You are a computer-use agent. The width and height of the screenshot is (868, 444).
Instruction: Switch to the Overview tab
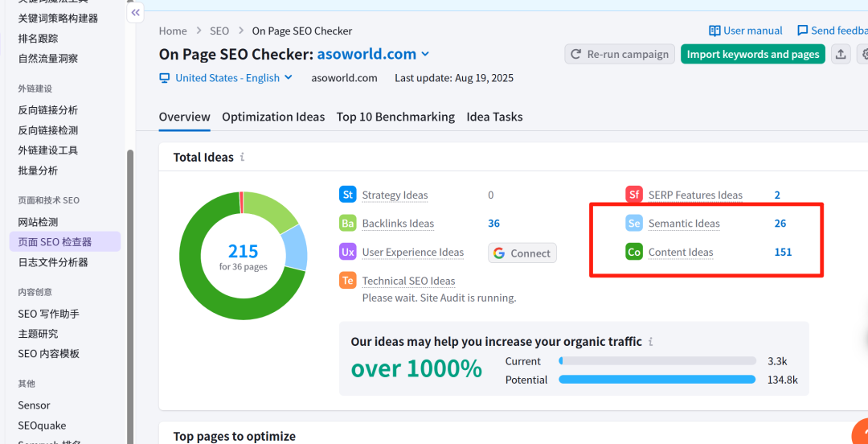click(x=184, y=117)
